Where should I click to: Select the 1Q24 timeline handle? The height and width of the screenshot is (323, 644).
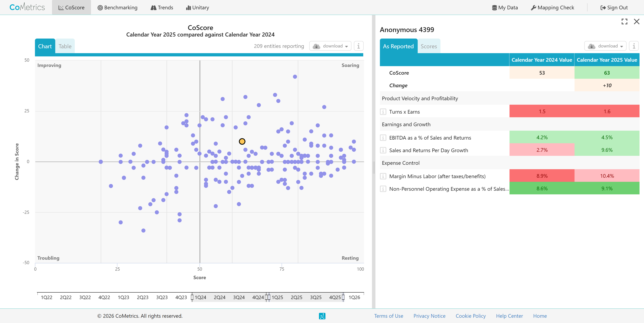[192, 297]
